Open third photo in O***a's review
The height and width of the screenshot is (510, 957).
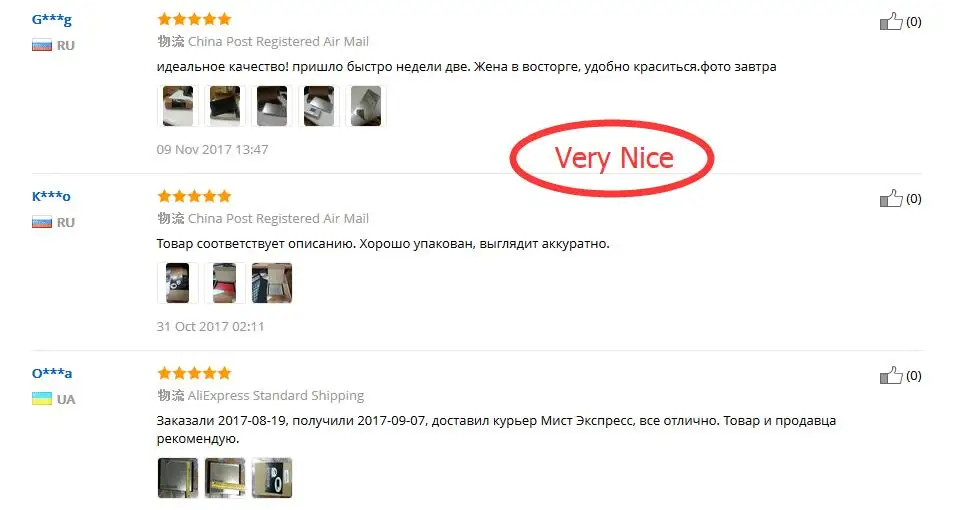point(272,478)
